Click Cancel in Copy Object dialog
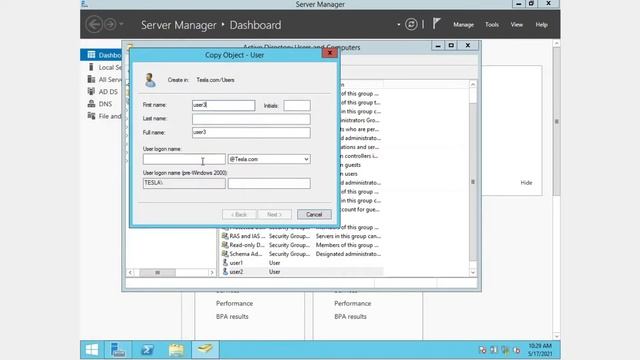The width and height of the screenshot is (640, 360). 314,214
